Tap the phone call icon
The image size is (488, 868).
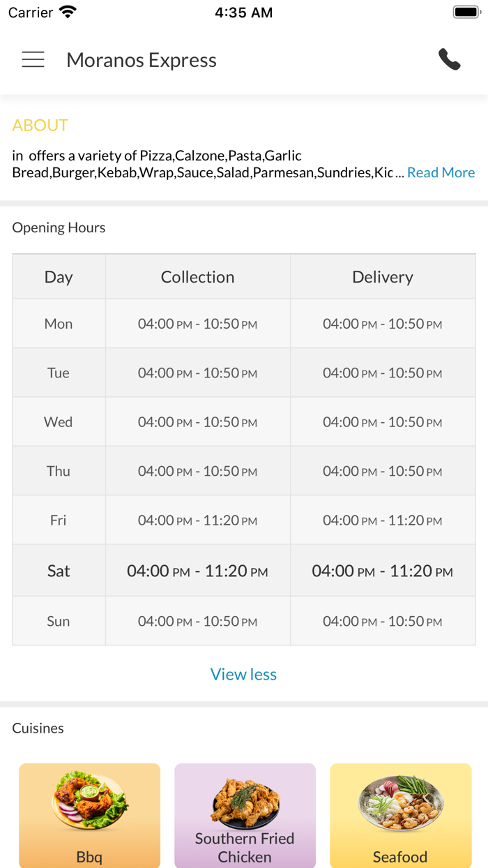coord(450,60)
